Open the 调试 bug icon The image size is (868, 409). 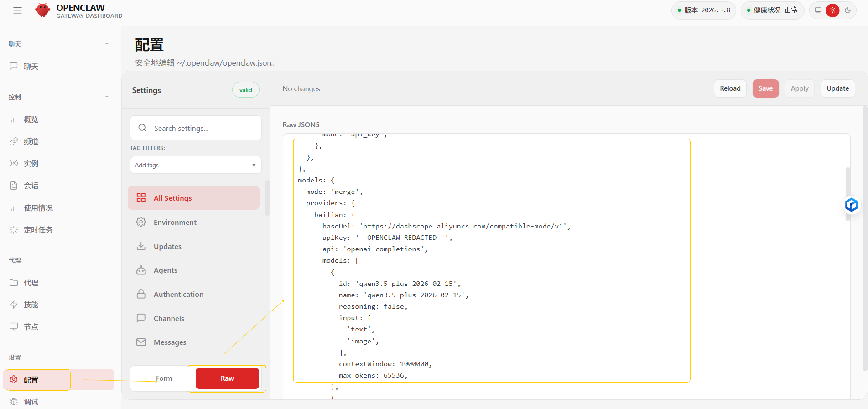14,402
